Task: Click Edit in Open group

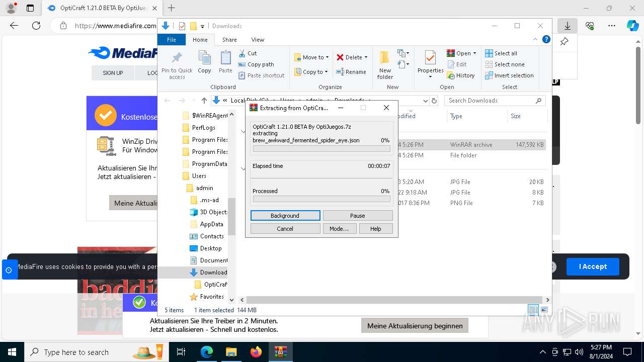Action: (457, 64)
